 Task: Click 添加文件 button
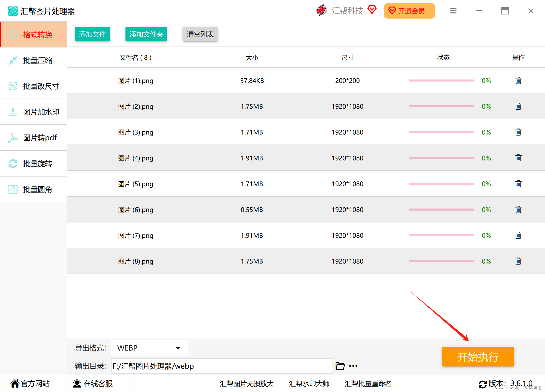92,34
